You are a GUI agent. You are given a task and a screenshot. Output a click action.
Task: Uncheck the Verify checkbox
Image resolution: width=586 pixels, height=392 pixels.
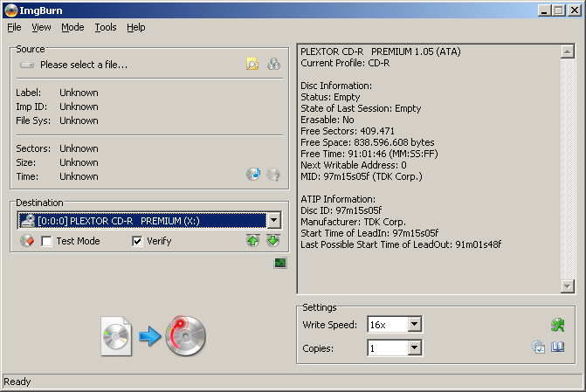coord(137,242)
